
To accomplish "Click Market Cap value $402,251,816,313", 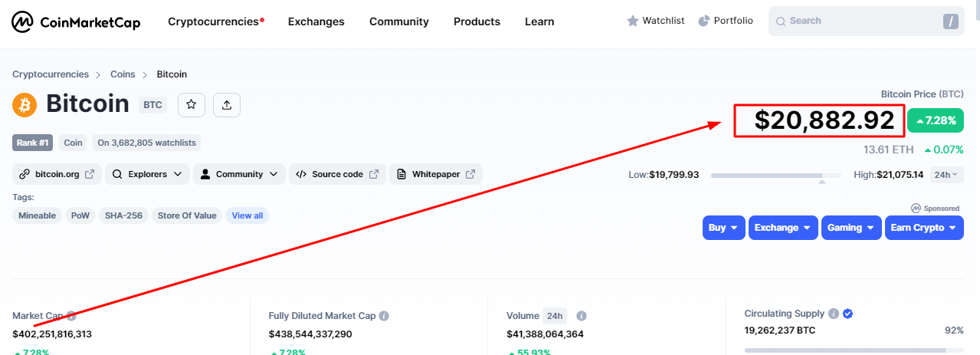I will coord(52,334).
